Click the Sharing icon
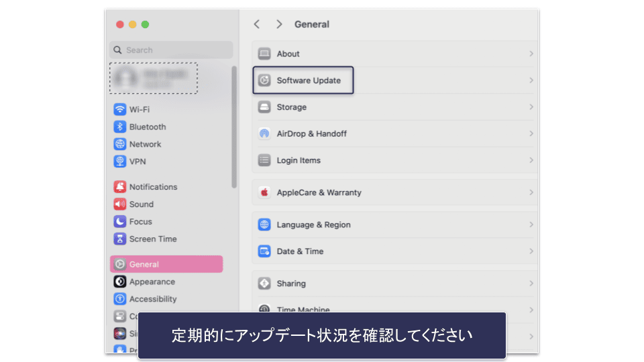Screen dimensions: 644x362 [264, 284]
